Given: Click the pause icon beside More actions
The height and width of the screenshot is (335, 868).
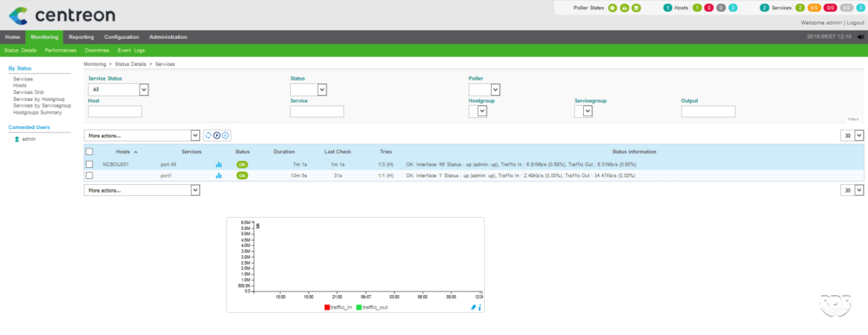Looking at the screenshot, I should 225,135.
